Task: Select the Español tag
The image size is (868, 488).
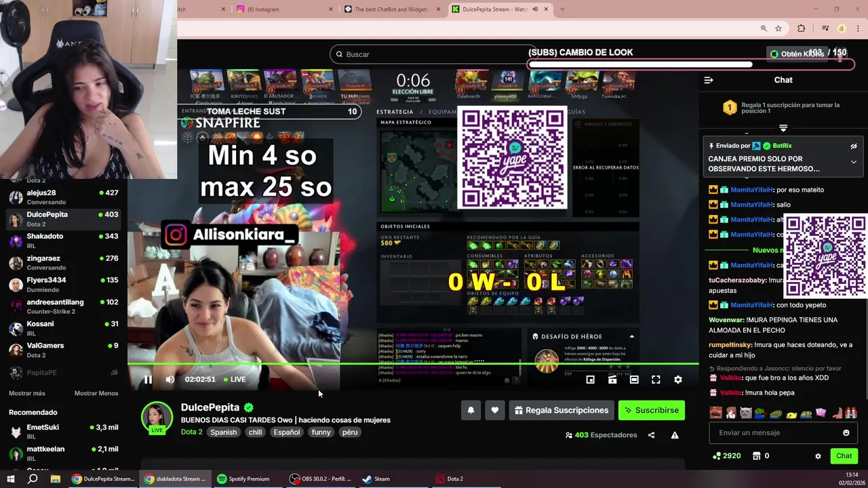Action: [287, 432]
